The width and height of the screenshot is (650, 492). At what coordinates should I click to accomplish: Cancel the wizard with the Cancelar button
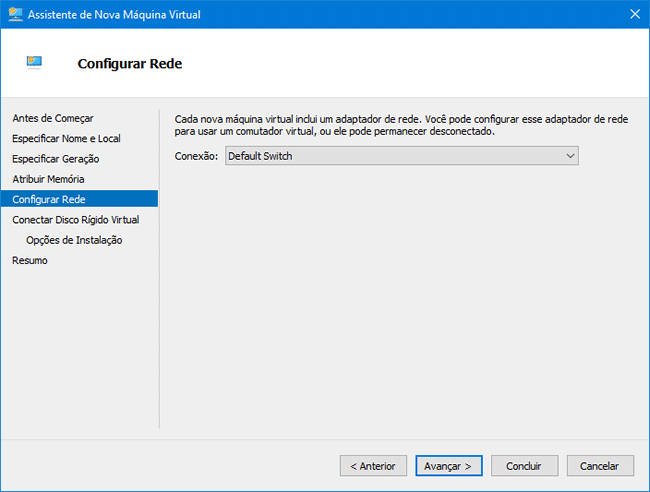600,466
